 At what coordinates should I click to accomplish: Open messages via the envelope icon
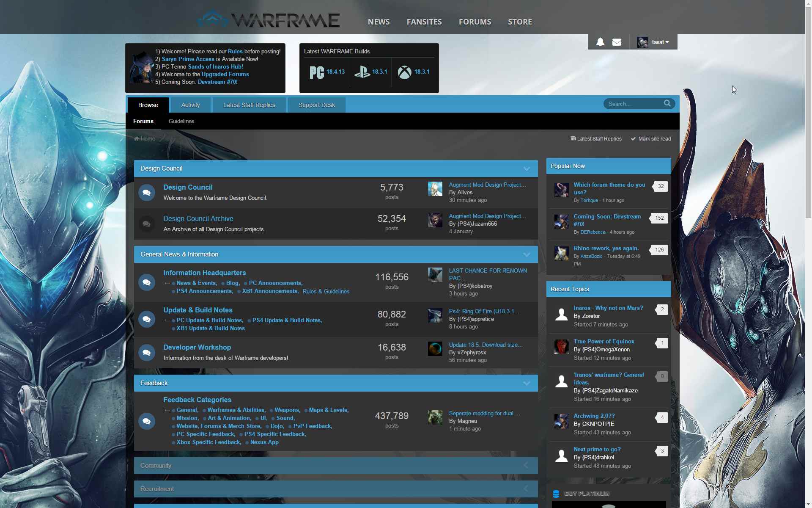point(617,41)
